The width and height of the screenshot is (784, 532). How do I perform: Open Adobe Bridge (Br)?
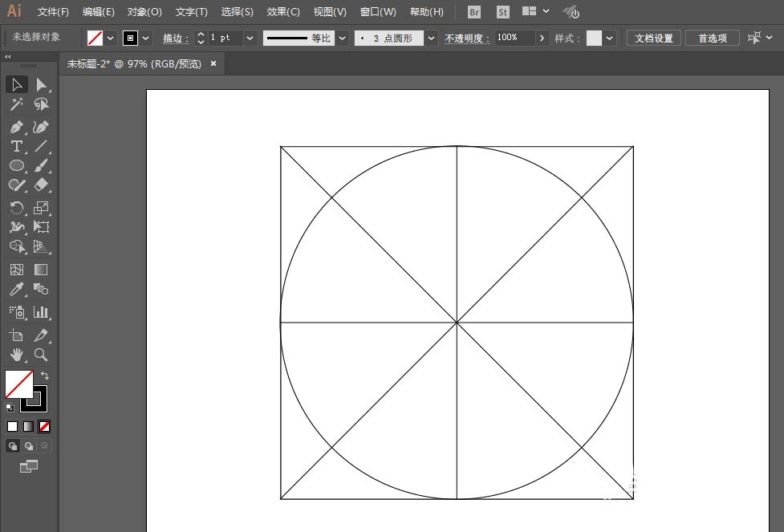tap(474, 12)
